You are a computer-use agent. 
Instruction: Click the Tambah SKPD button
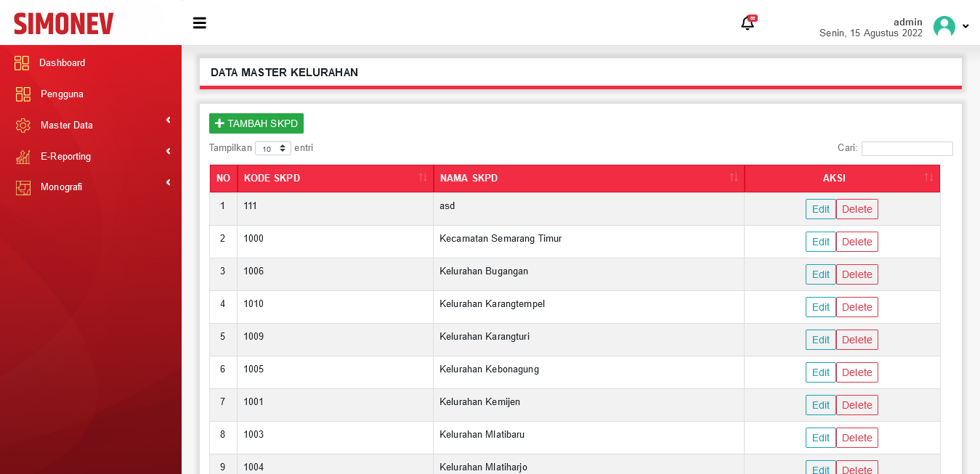coord(256,123)
